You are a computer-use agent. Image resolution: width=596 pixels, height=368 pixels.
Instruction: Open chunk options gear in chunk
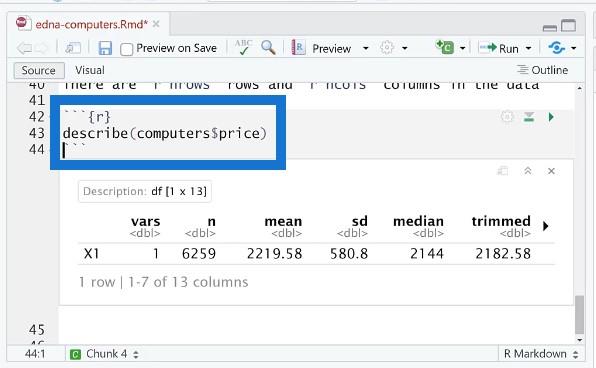[x=507, y=117]
